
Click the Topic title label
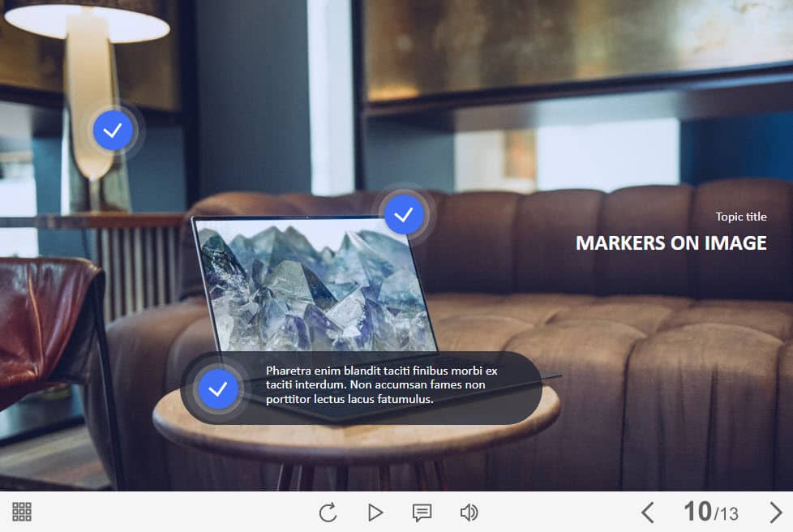pyautogui.click(x=741, y=217)
